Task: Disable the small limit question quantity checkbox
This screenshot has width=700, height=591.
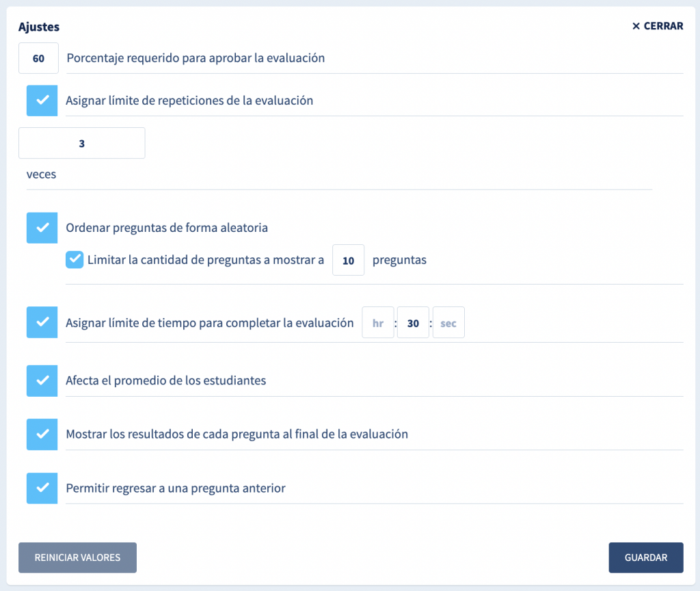Action: 75,260
